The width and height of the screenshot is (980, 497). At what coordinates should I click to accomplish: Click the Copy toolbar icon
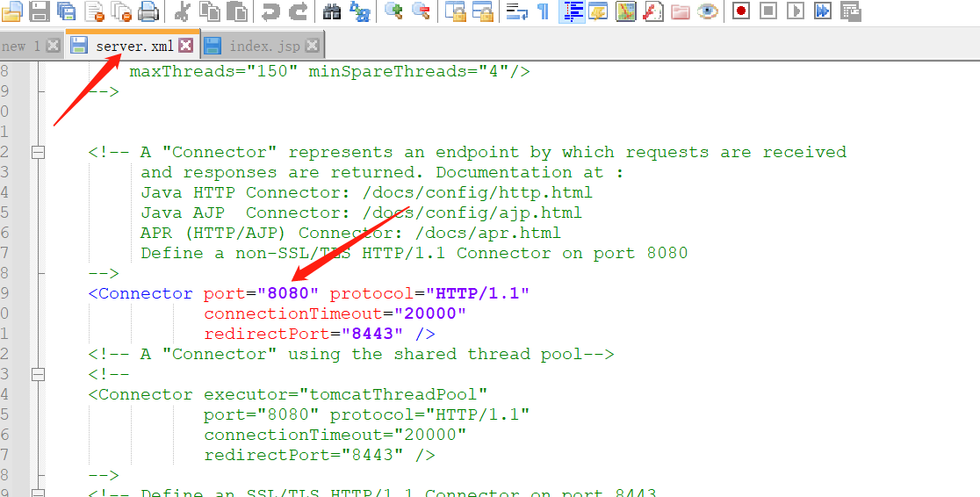click(x=210, y=11)
